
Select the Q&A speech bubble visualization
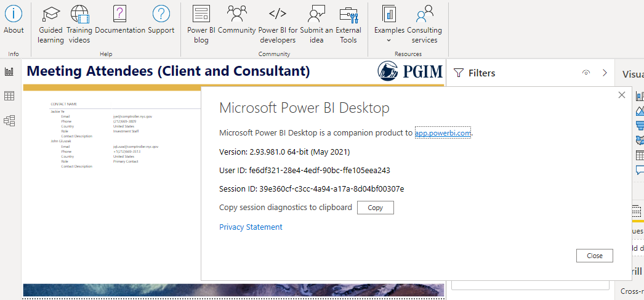640,170
